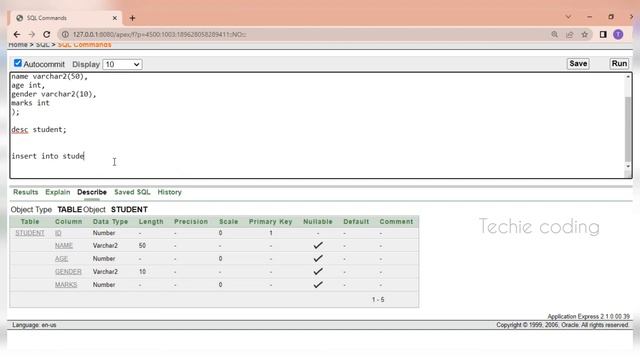Open the site information icon in address bar

[65, 35]
